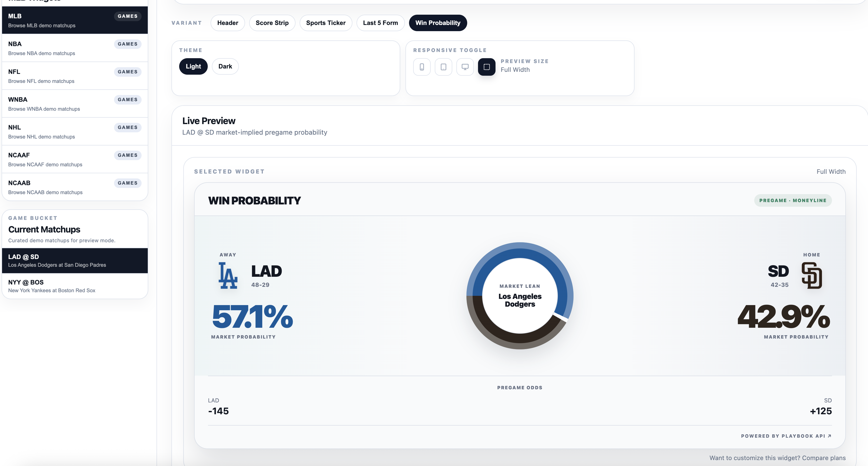
Task: Open the NCAAF demo matchups row
Action: (75, 159)
